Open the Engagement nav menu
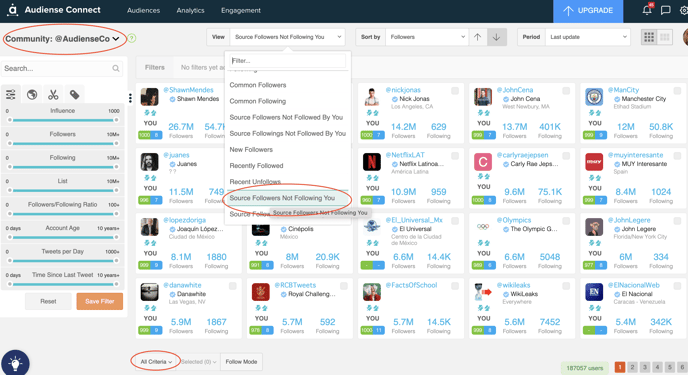 click(x=241, y=11)
